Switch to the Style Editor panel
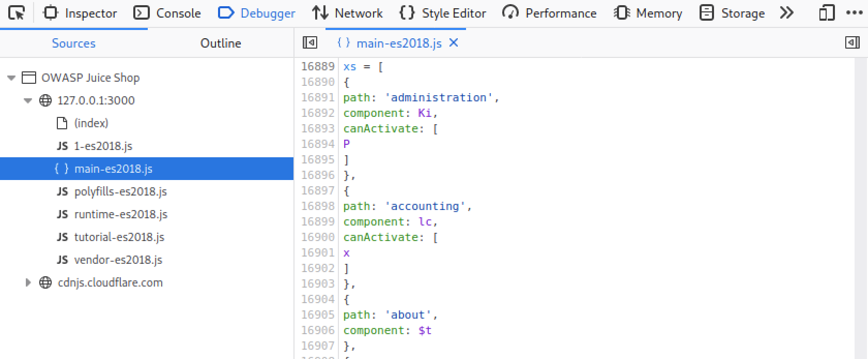This screenshot has height=359, width=868. (x=443, y=13)
